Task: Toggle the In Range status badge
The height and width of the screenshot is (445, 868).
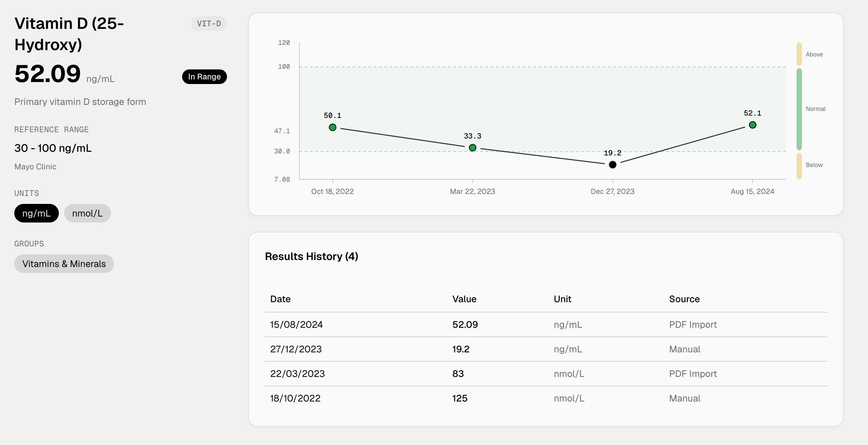Action: (x=204, y=76)
